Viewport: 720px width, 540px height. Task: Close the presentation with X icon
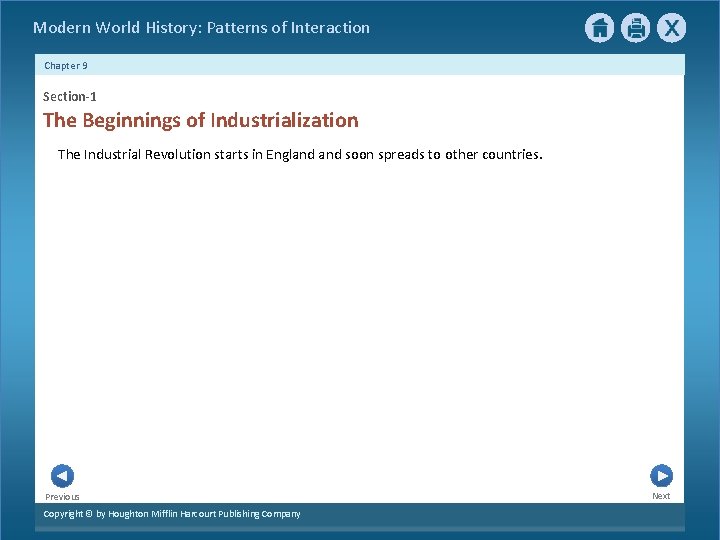point(671,28)
